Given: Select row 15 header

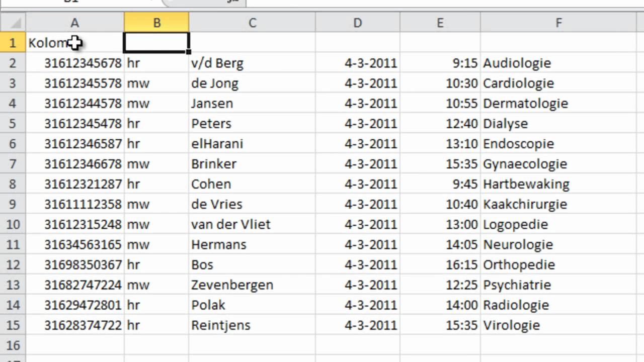Looking at the screenshot, I should (13, 325).
